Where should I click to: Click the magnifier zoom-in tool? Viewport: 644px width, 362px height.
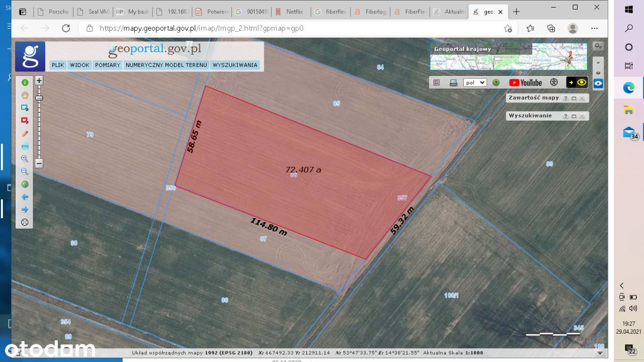tap(25, 159)
